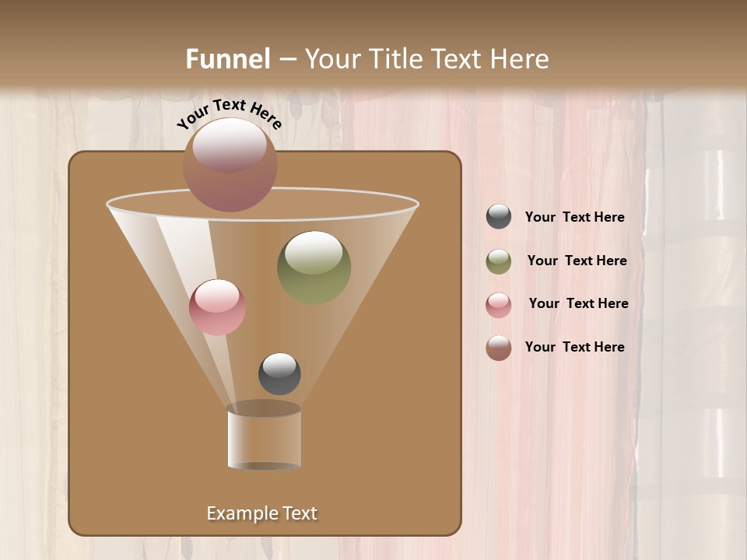Select the green sphere bullet icon
The image size is (747, 560).
(499, 261)
